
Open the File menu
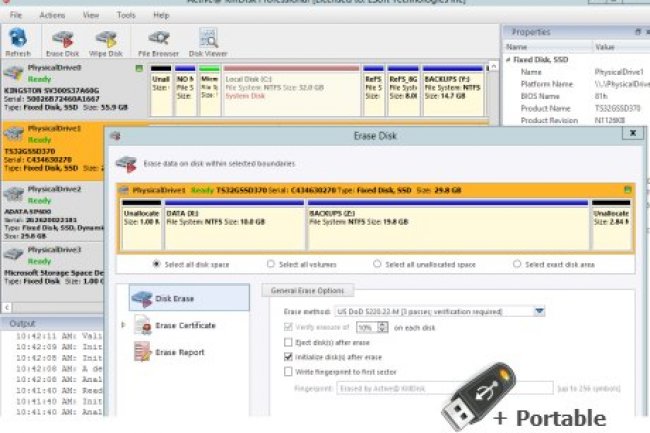pyautogui.click(x=16, y=15)
